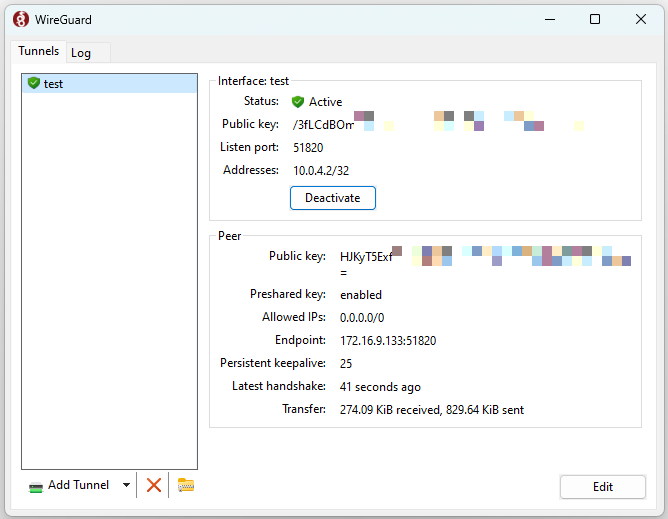The image size is (668, 519).
Task: Click the latest handshake '41 seconds ago'
Action: (380, 387)
